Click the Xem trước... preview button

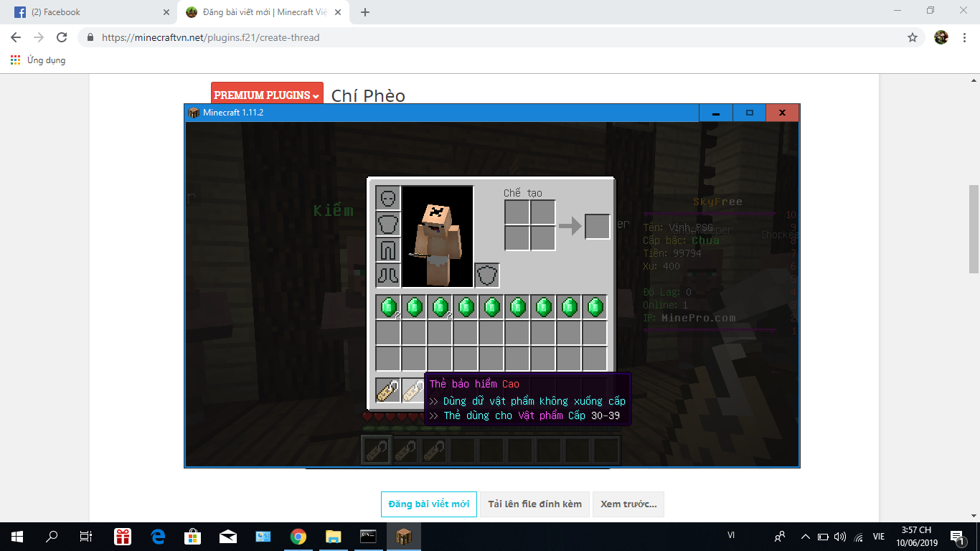point(628,504)
